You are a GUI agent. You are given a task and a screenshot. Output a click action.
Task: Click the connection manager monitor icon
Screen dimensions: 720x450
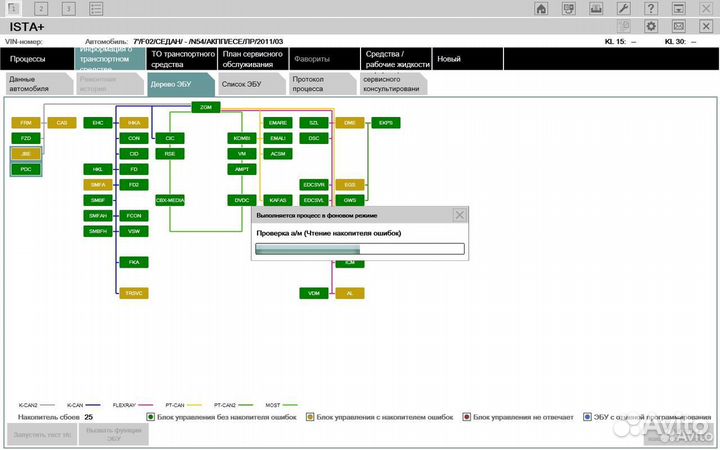tap(569, 9)
